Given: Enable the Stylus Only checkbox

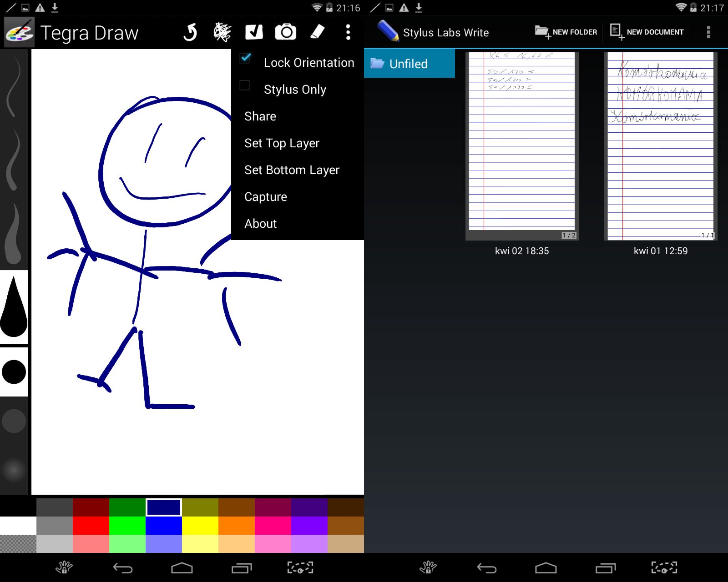Looking at the screenshot, I should click(245, 85).
